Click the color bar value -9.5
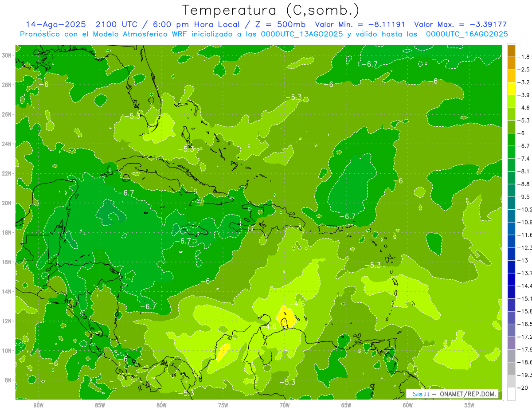 [524, 196]
